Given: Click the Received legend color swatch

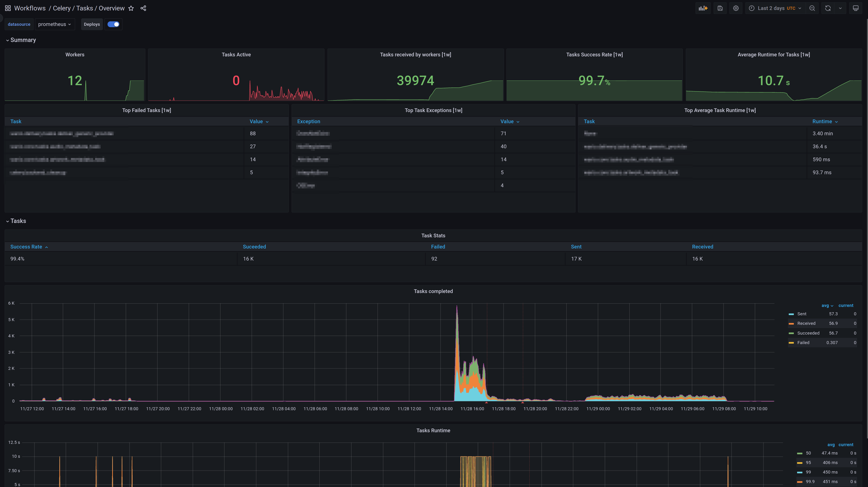Looking at the screenshot, I should (x=791, y=324).
